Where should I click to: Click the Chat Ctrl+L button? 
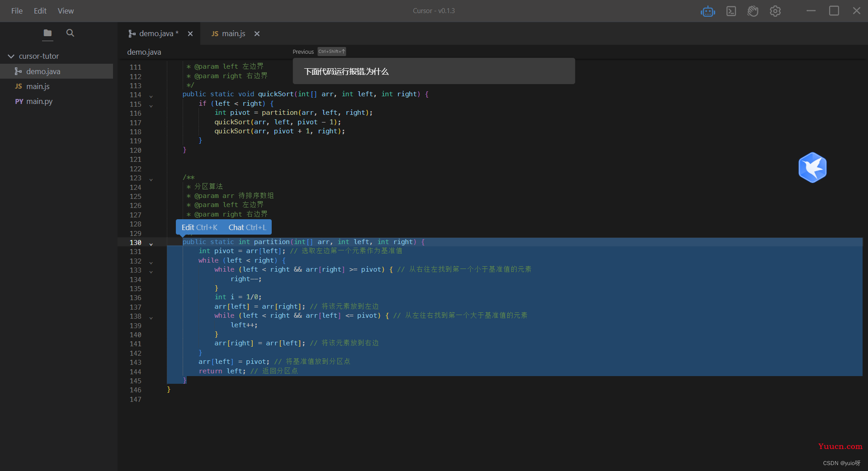pos(247,227)
